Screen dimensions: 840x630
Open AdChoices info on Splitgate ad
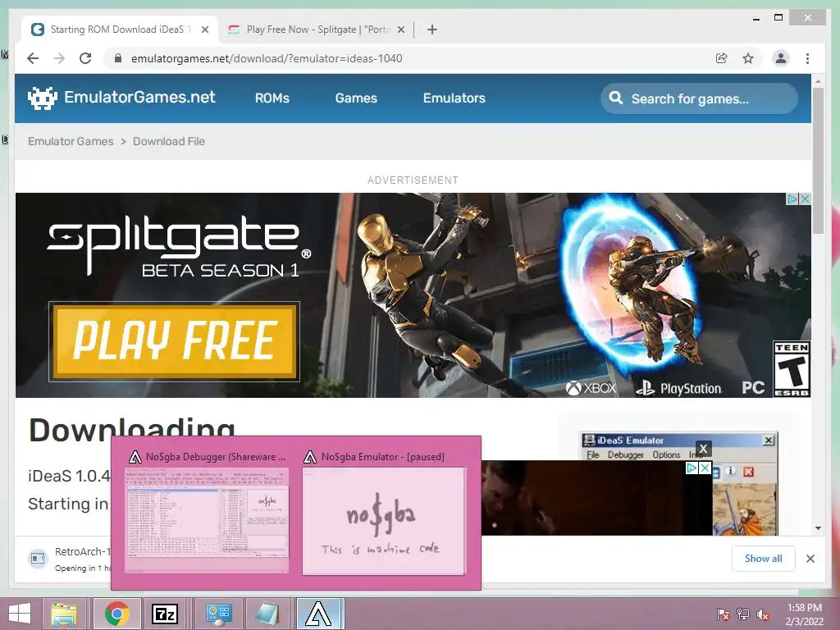[792, 199]
